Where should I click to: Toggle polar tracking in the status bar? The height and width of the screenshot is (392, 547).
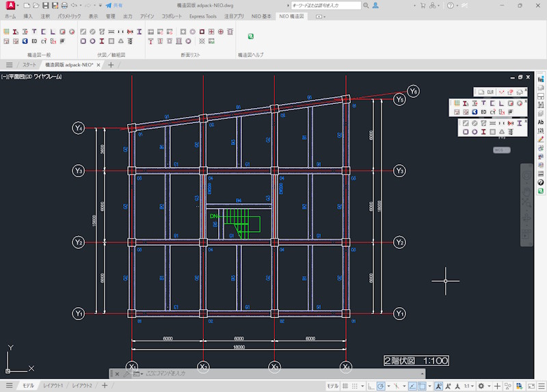381,386
